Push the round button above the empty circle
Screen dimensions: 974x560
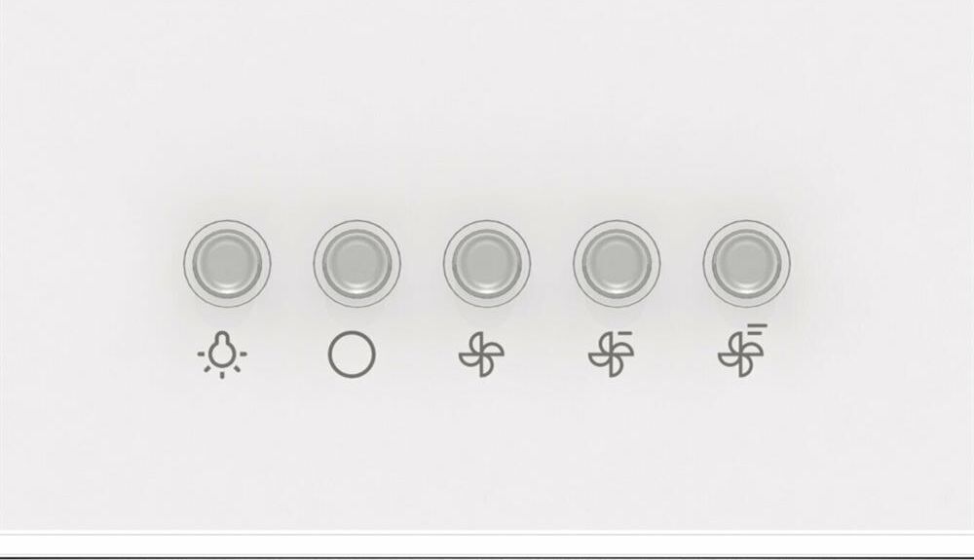(x=357, y=264)
